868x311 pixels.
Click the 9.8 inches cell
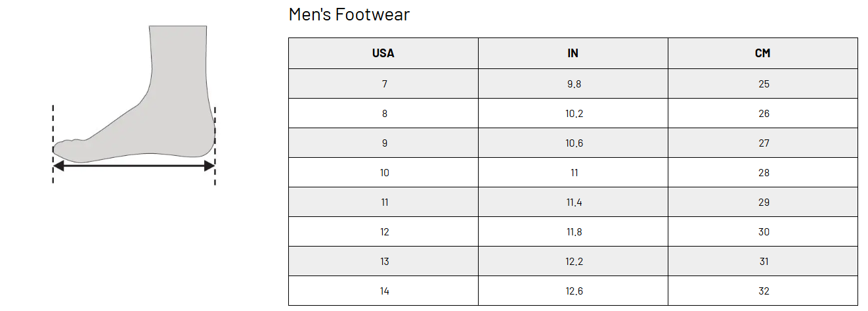pos(573,84)
